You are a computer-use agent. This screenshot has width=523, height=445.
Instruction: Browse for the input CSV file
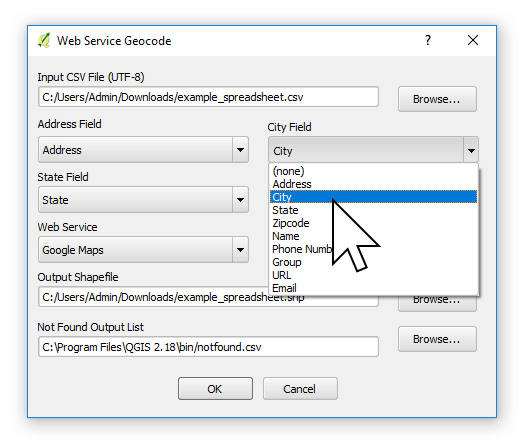(437, 99)
